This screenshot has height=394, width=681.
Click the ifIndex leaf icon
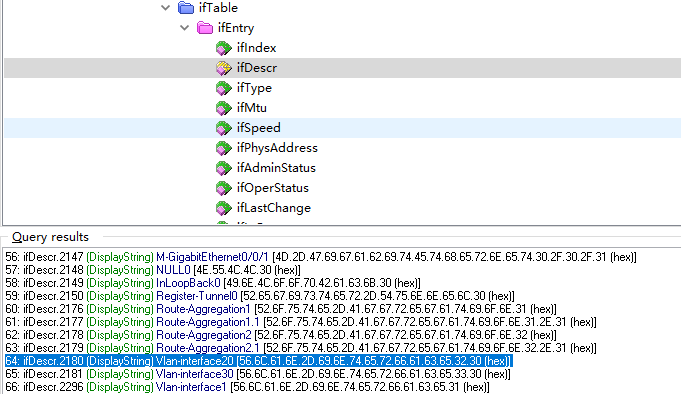click(224, 48)
